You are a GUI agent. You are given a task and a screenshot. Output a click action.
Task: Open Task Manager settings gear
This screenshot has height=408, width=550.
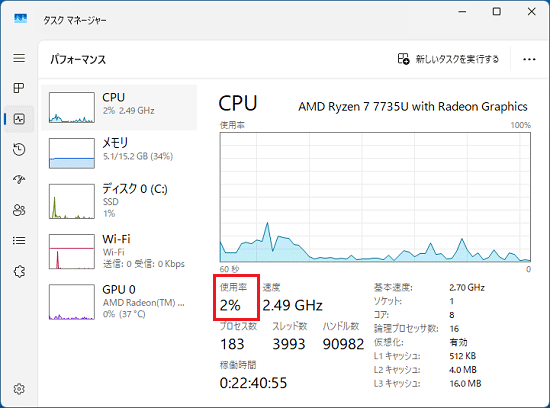(19, 389)
